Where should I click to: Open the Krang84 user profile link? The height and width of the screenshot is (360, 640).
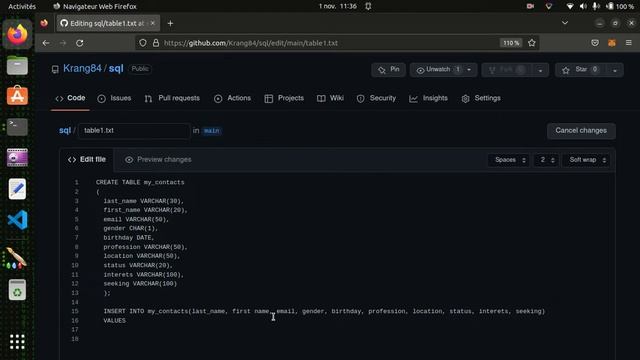tap(82, 69)
